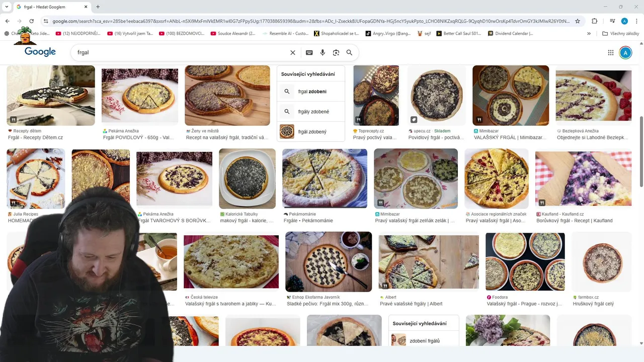This screenshot has height=362, width=644.
Task: Open the VALAŠSKÝ FRGÁL Mimibazar image
Action: click(511, 96)
